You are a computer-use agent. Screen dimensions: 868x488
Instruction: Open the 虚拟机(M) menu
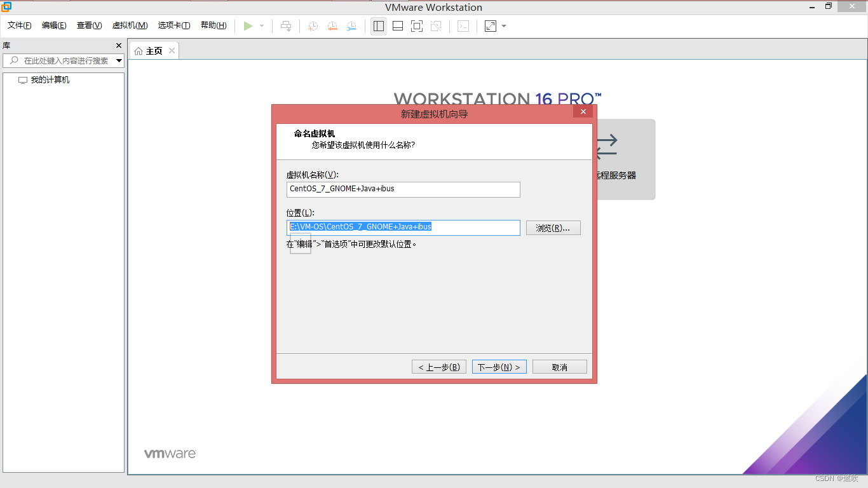point(130,25)
